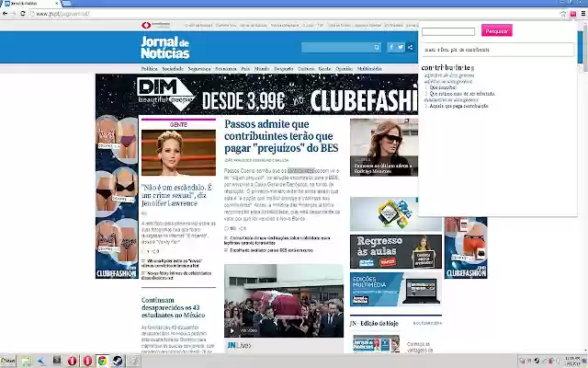Open the Gente menu item
The width and height of the screenshot is (588, 368).
coord(324,69)
